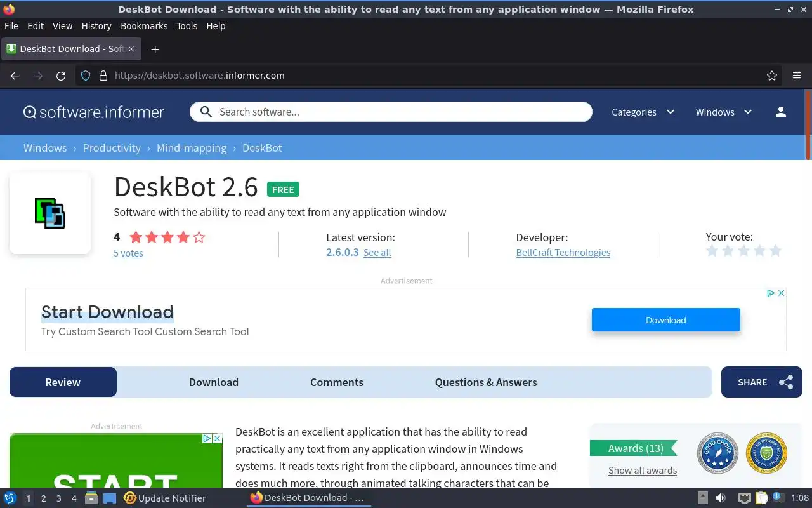View site security via the padlock icon

(x=103, y=76)
